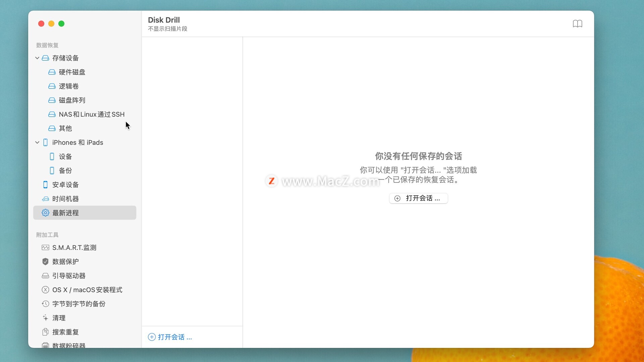Open 搜索重复 tool
Screen dimensions: 644x362
(x=65, y=332)
